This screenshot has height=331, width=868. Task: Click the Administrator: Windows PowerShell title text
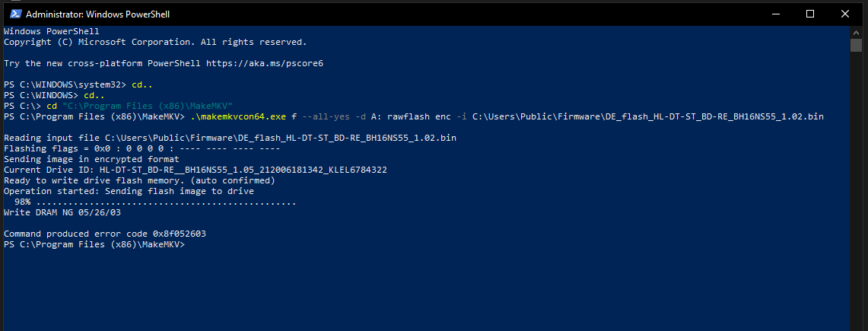(x=97, y=14)
